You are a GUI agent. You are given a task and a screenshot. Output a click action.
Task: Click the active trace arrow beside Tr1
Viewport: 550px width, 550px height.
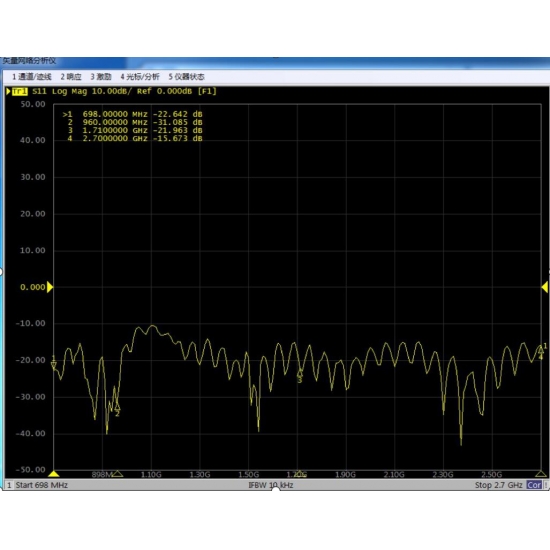(8, 92)
